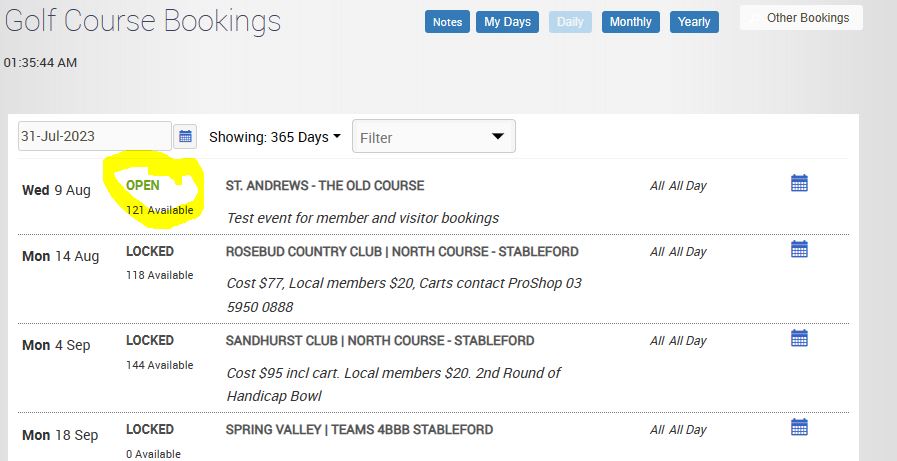Click the Notes button
Screen dimensions: 897x461
[447, 22]
